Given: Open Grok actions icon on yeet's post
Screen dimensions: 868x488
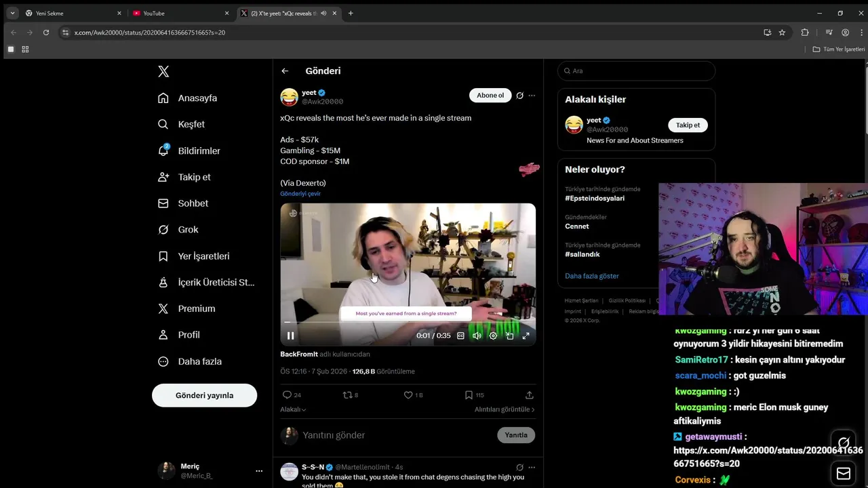Looking at the screenshot, I should click(519, 96).
